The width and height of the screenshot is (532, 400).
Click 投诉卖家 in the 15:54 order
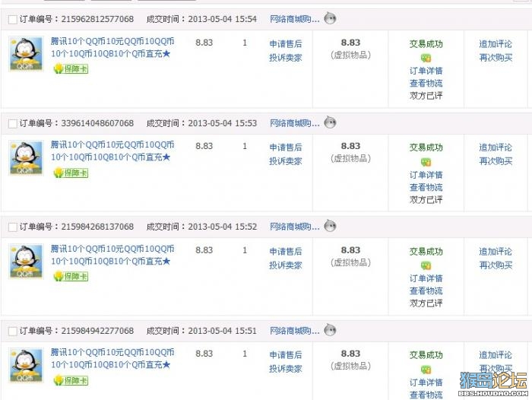286,58
